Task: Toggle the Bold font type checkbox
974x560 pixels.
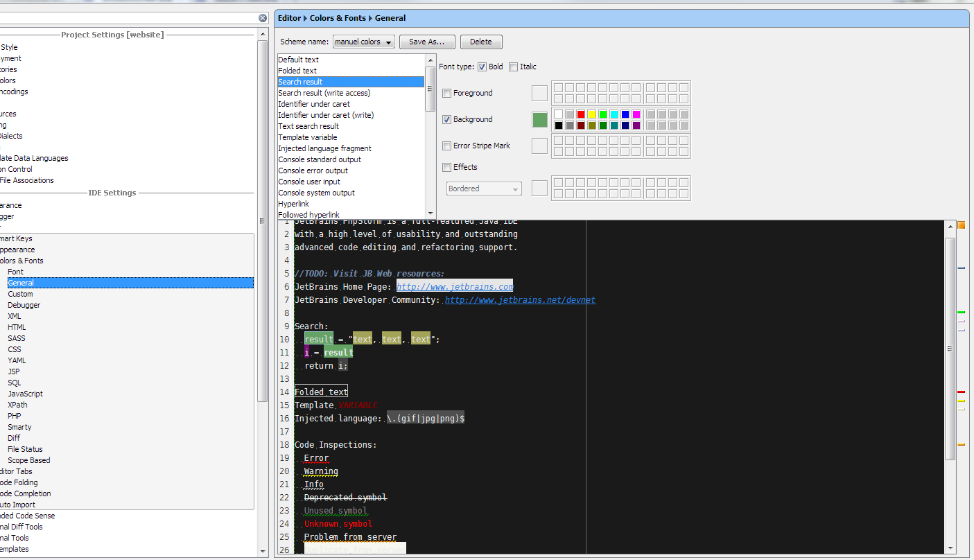Action: coord(482,67)
